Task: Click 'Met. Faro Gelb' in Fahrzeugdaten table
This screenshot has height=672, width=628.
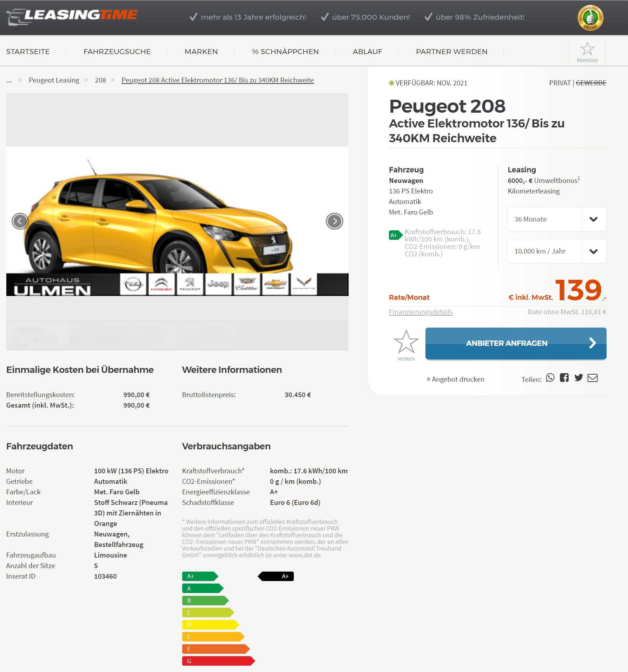Action: pos(117,492)
